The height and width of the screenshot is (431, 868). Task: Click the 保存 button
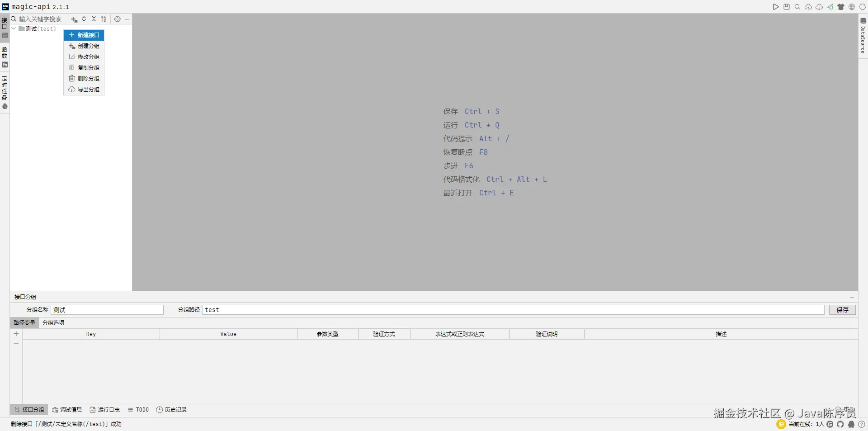(x=842, y=310)
